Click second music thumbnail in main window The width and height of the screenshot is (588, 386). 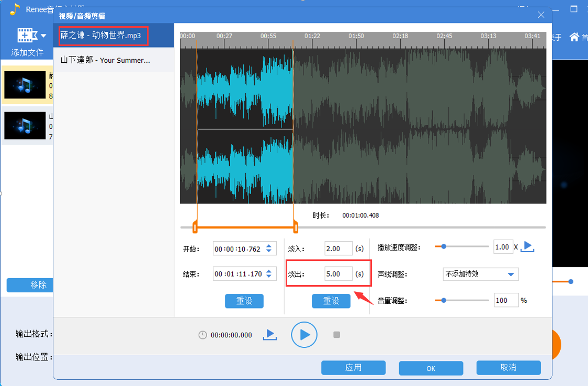(25, 126)
